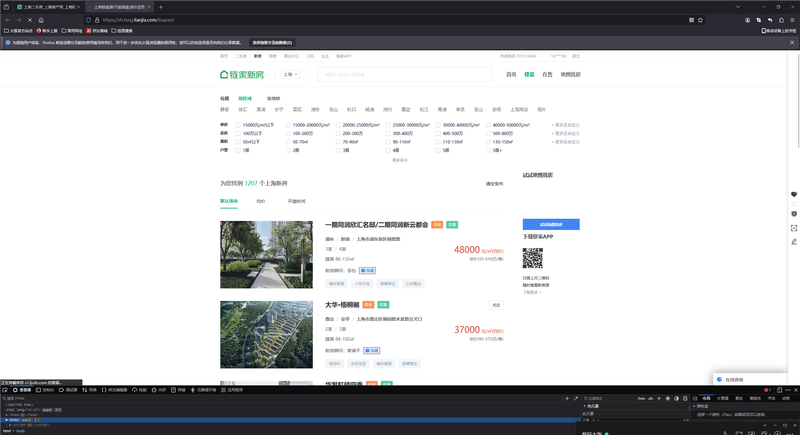Check the 4居 room type box
The width and height of the screenshot is (800, 435).
click(388, 150)
